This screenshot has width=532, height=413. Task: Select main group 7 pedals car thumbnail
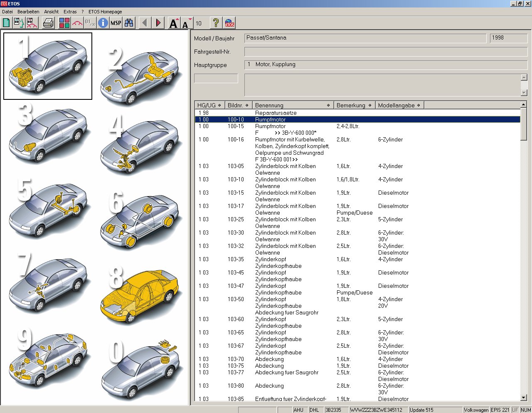[48, 283]
